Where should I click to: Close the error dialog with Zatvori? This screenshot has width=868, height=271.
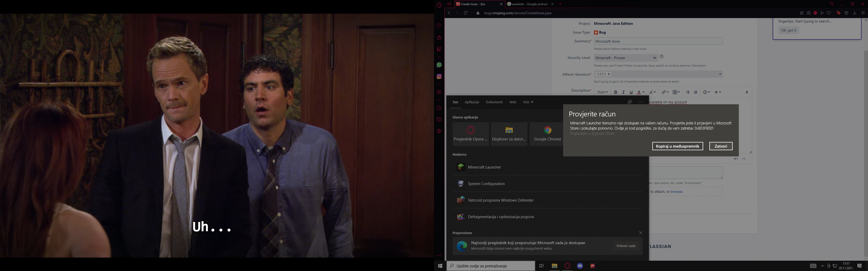tap(721, 146)
